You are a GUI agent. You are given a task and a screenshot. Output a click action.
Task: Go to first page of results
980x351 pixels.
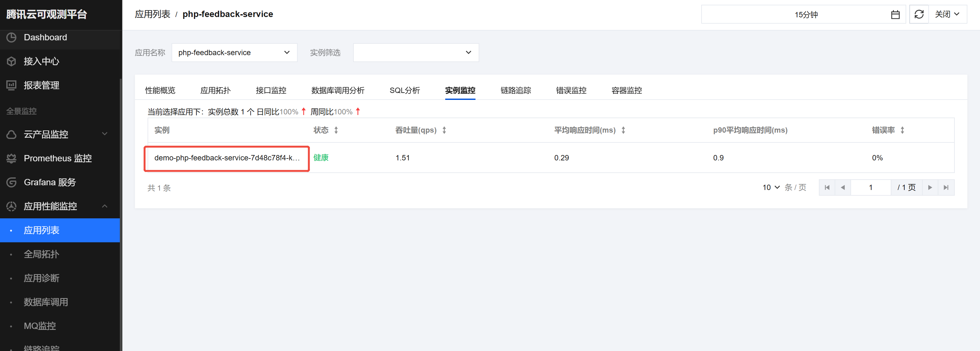click(827, 187)
